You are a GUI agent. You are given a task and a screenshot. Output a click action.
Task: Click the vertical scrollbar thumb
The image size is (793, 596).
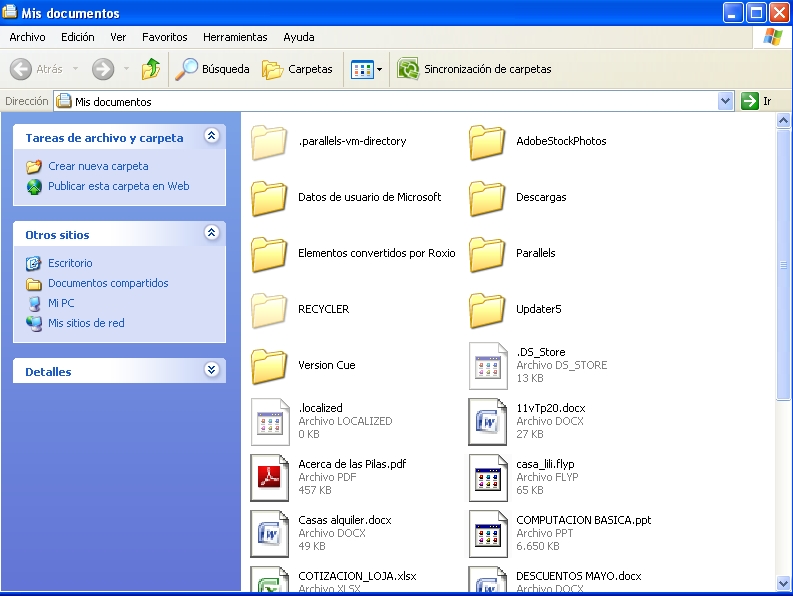(783, 264)
